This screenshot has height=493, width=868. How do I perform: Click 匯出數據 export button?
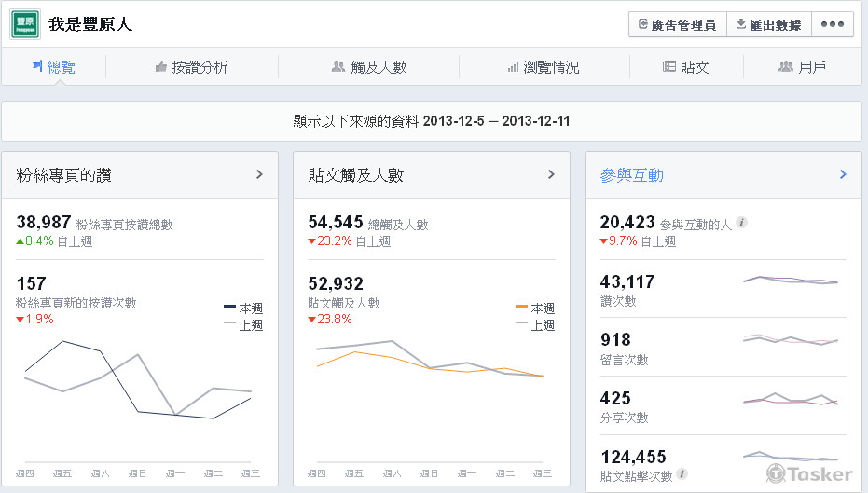tap(769, 24)
